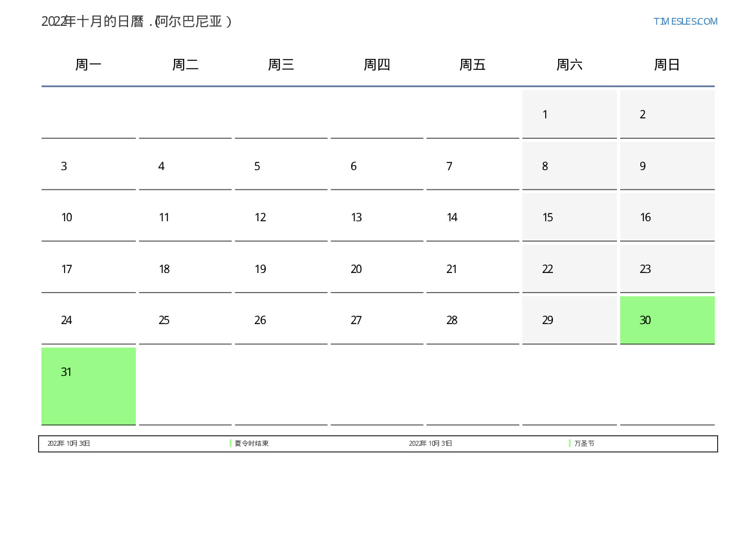This screenshot has width=756, height=535.
Task: Select the 周一 column header
Action: click(x=89, y=65)
